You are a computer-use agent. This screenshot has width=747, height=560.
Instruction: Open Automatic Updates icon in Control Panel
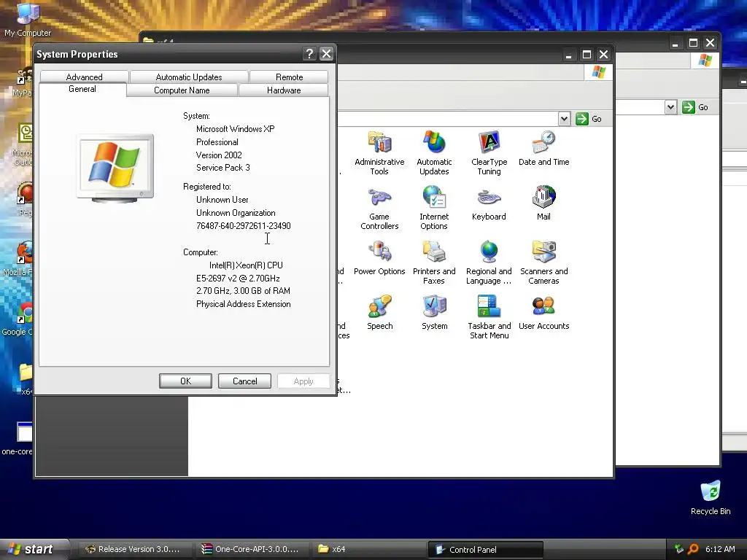[x=434, y=153]
